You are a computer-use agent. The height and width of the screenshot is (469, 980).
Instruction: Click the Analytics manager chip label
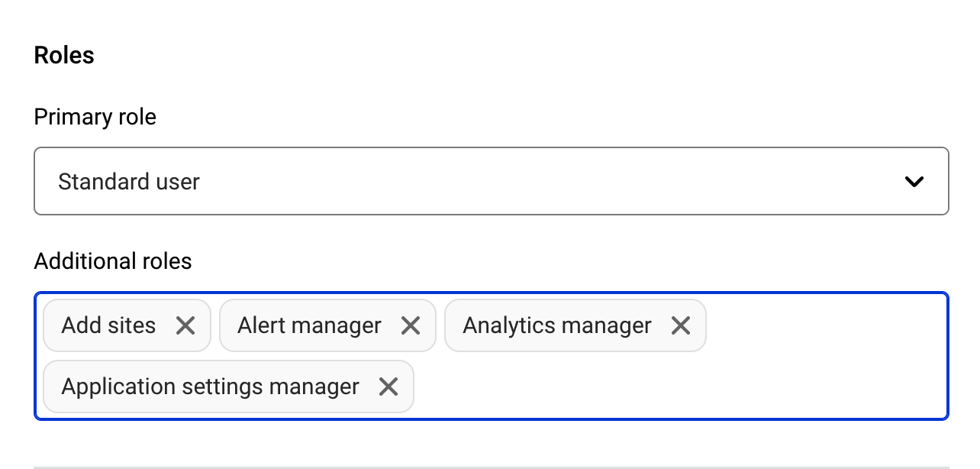[557, 326]
